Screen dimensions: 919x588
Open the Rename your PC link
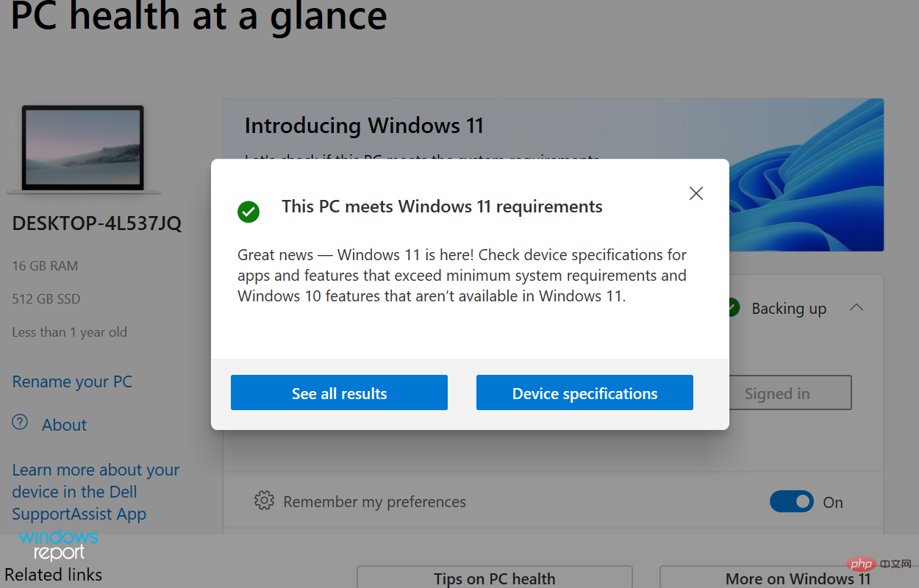(x=71, y=381)
